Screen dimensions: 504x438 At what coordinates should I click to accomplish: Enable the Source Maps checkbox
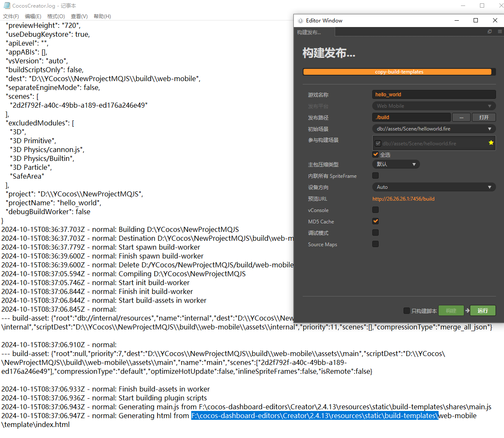(x=375, y=244)
